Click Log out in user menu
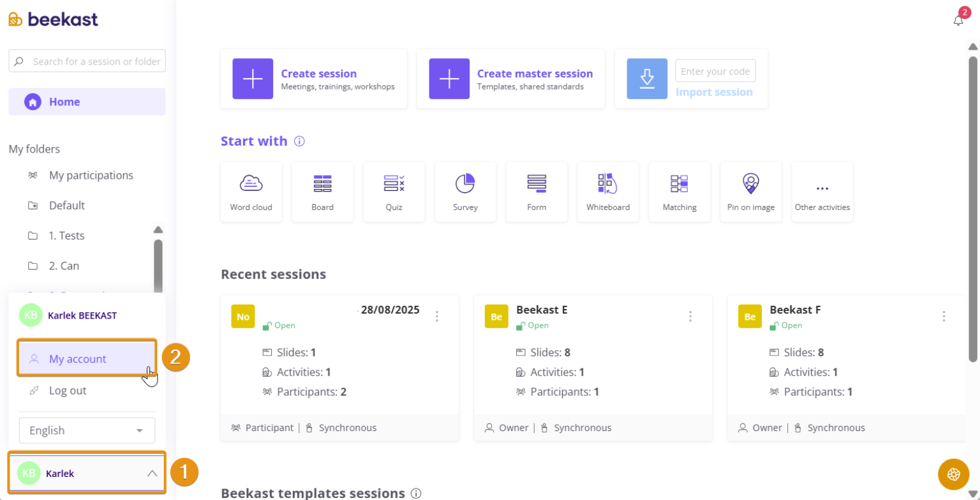This screenshot has height=500, width=980. click(68, 391)
